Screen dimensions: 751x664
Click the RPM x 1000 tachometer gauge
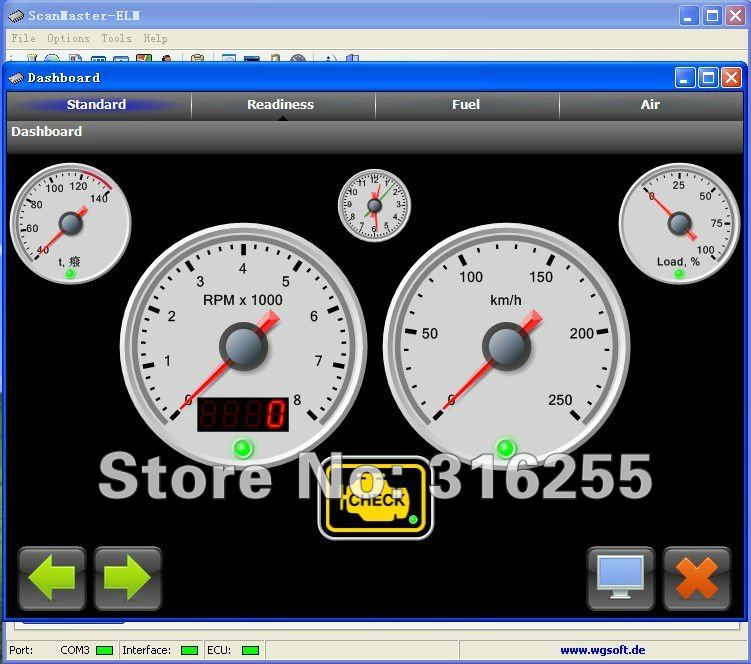(x=243, y=346)
